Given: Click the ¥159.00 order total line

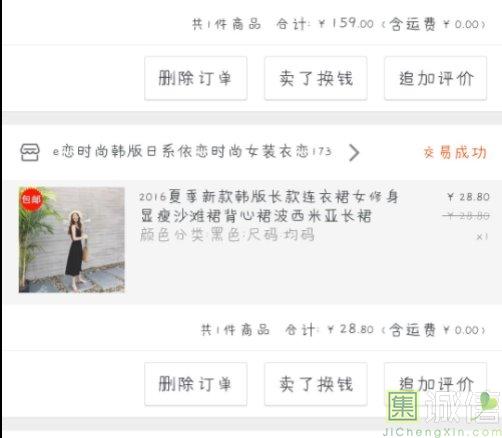Looking at the screenshot, I should (338, 24).
